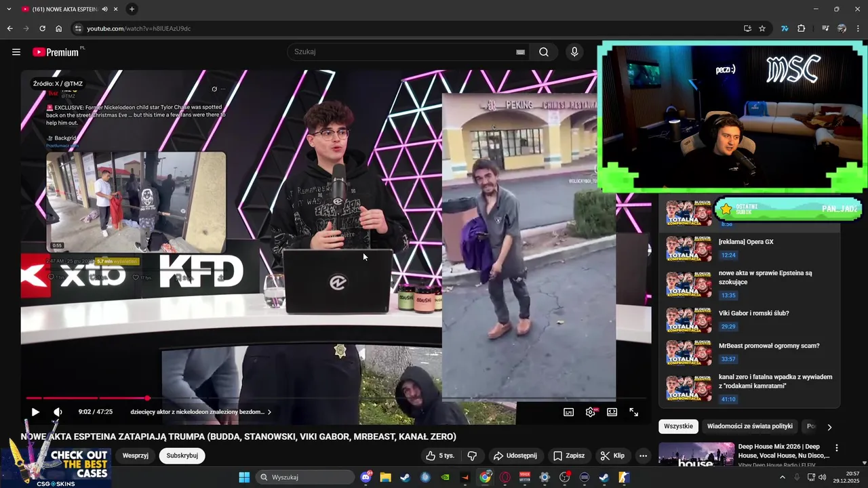Open the Chrome profile avatar

842,28
